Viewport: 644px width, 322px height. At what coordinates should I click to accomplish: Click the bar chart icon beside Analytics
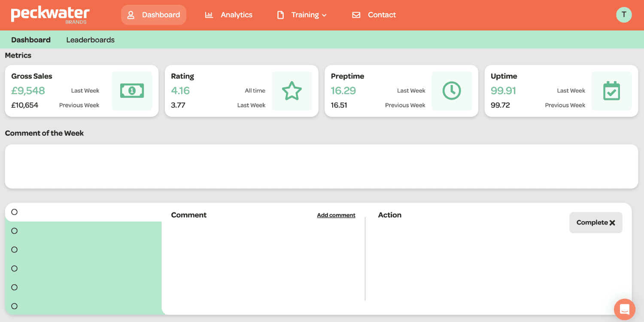pos(209,15)
